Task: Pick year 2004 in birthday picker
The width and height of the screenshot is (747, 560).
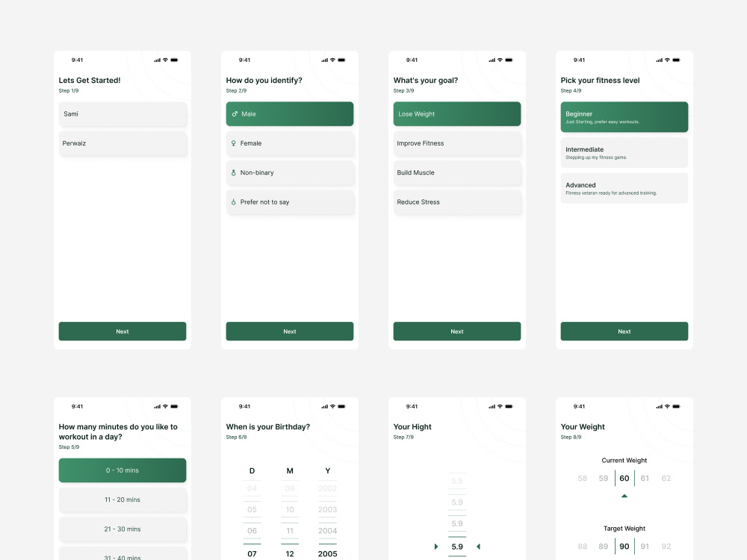Action: coord(327,530)
